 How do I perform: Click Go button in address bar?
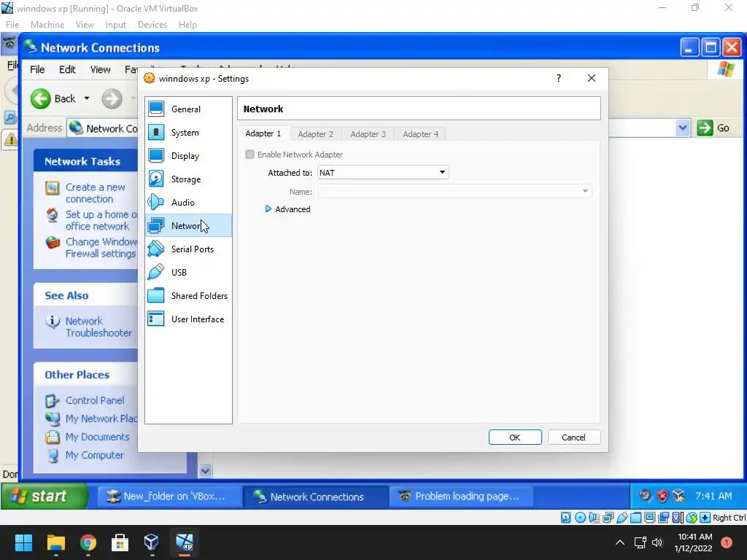click(x=713, y=128)
